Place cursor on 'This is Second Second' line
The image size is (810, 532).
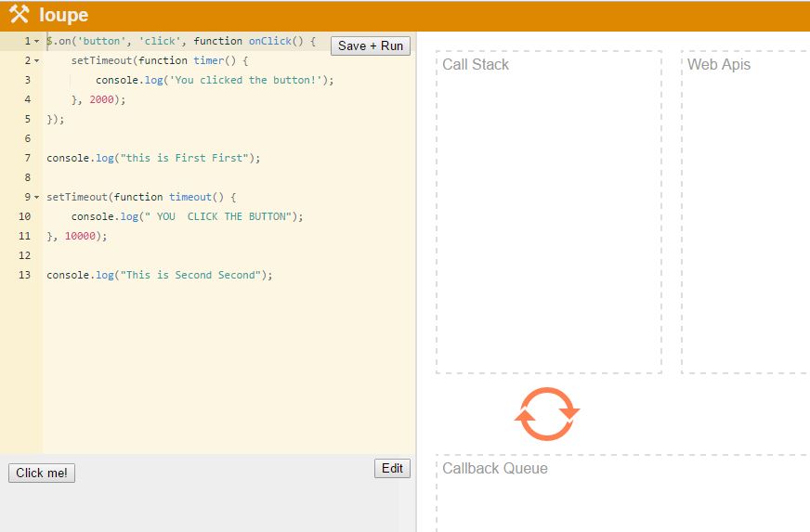click(x=159, y=276)
